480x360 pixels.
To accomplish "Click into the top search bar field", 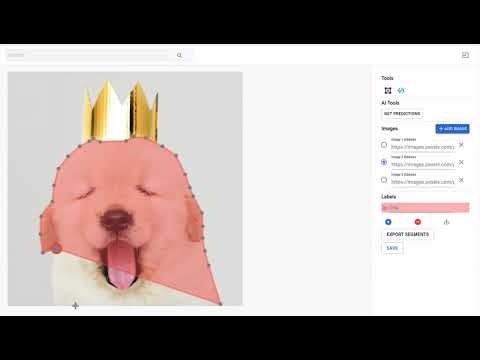I will tap(90, 55).
